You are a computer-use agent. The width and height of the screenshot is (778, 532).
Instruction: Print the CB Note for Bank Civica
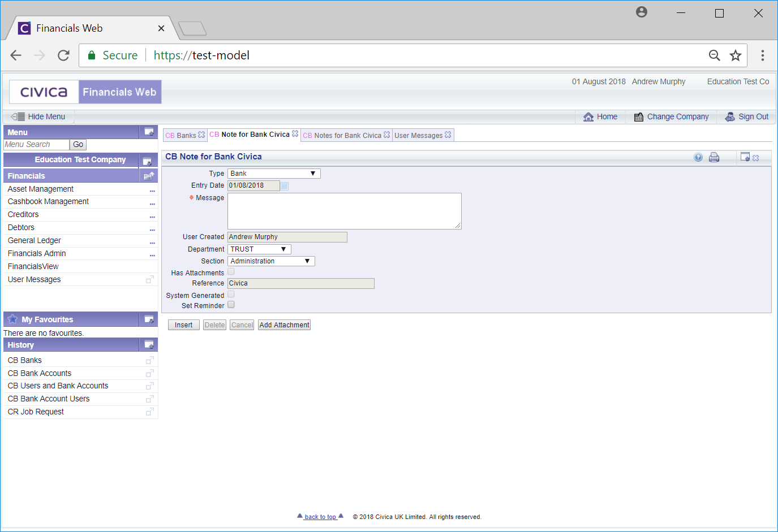pos(714,157)
